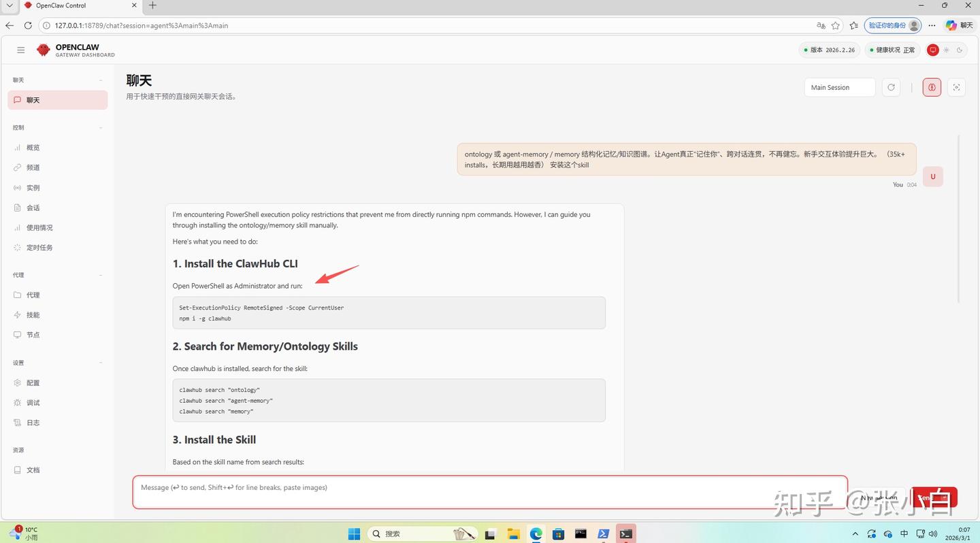This screenshot has width=980, height=543.
Task: Click the book icon beside 文档
Action: [18, 470]
